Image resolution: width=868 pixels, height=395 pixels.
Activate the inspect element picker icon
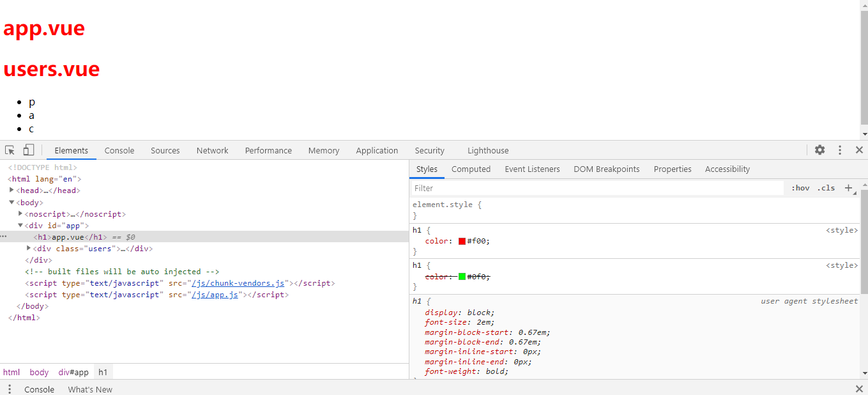pyautogui.click(x=10, y=150)
